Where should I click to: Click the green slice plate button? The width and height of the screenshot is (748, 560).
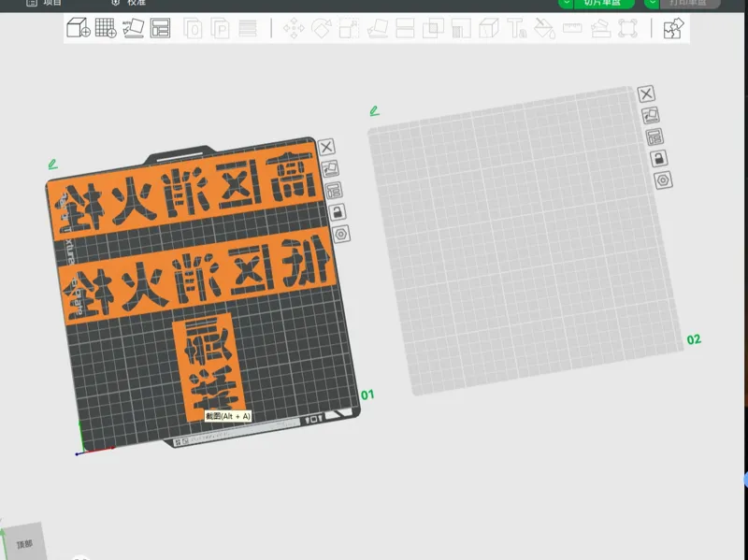pos(604,3)
